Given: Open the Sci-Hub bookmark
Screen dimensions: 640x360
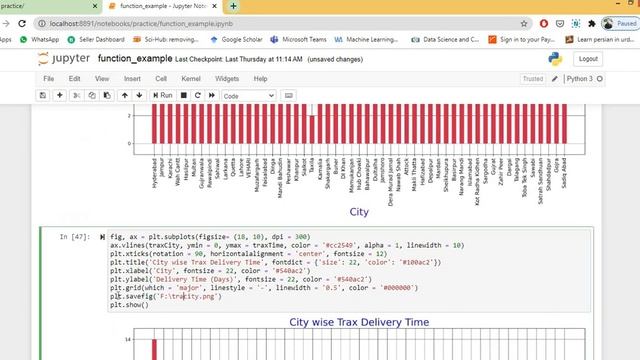Looking at the screenshot, I should pyautogui.click(x=165, y=40).
